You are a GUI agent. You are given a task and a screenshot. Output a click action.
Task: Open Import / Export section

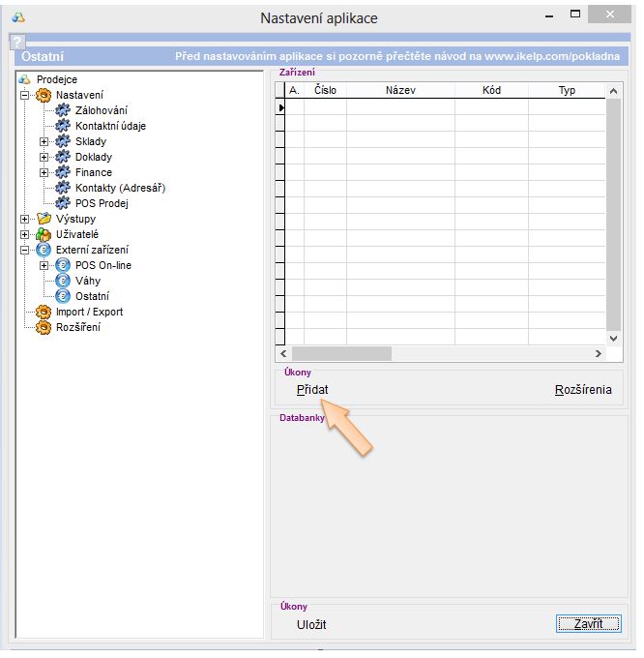coord(90,312)
